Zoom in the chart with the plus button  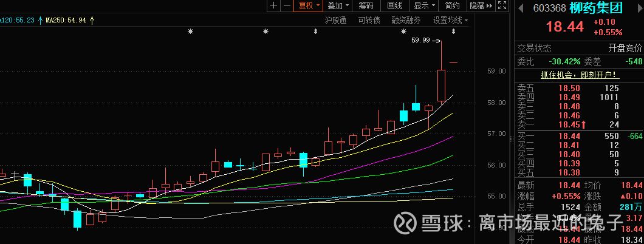point(274,5)
